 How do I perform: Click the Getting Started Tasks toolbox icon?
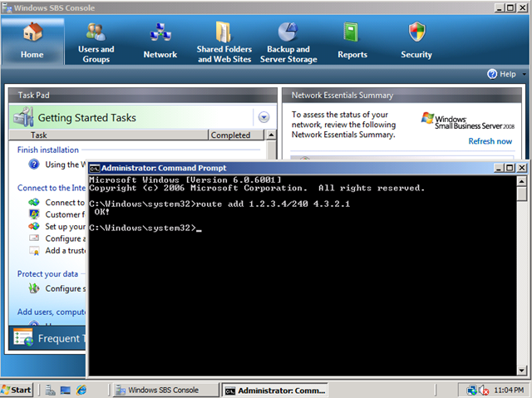coord(23,117)
